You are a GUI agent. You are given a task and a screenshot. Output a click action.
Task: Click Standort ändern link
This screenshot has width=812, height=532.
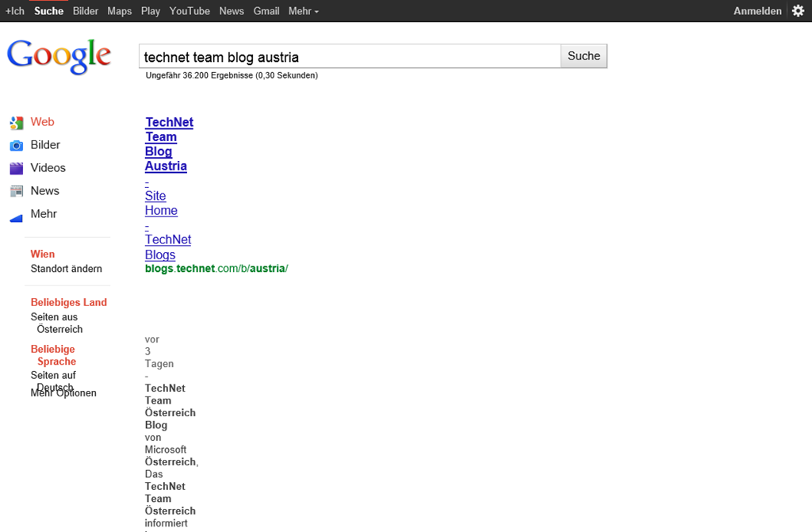pos(66,269)
